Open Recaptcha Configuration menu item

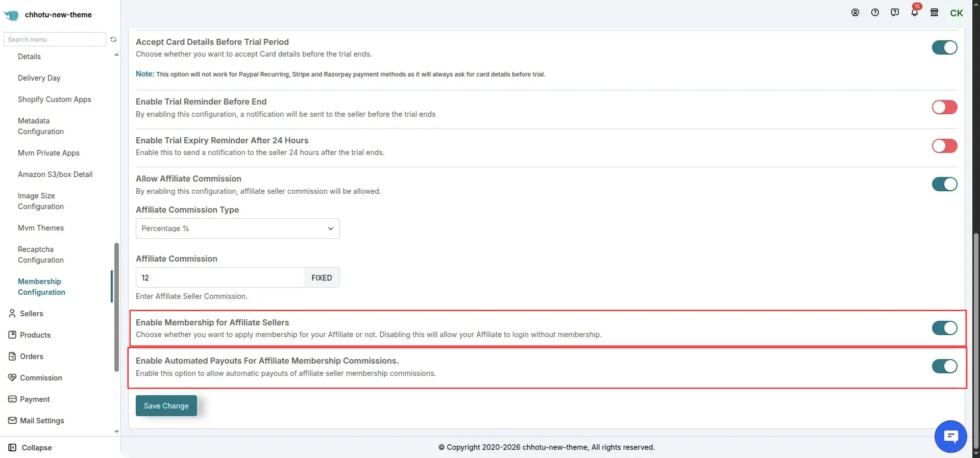tap(41, 255)
